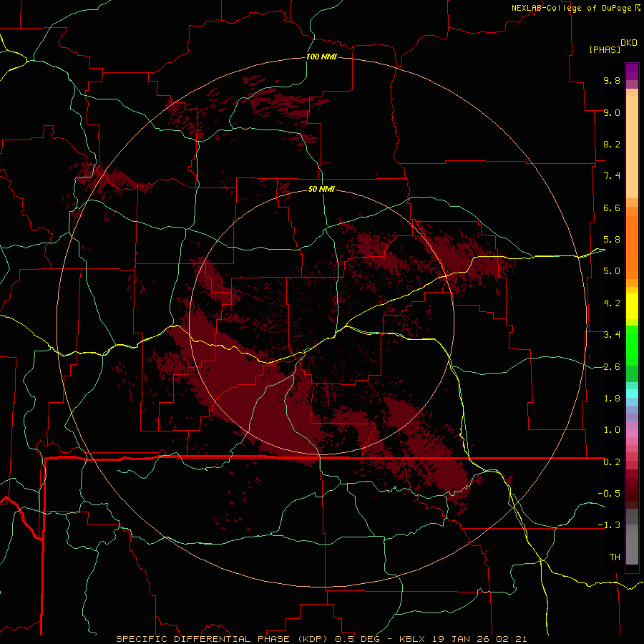Click the -1.3 color scale value

pyautogui.click(x=609, y=525)
